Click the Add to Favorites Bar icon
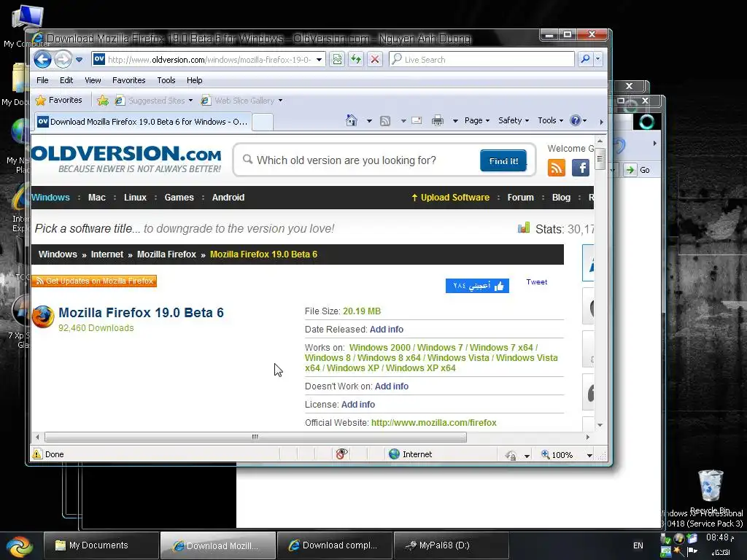The image size is (747, 560). [102, 101]
